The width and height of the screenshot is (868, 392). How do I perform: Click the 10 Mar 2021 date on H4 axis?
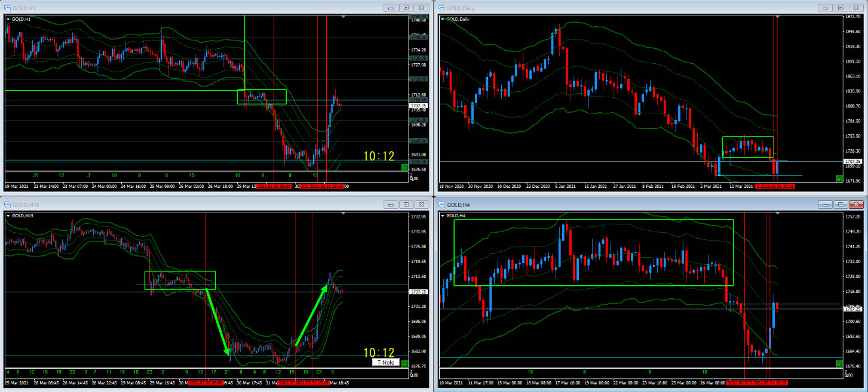click(x=452, y=382)
